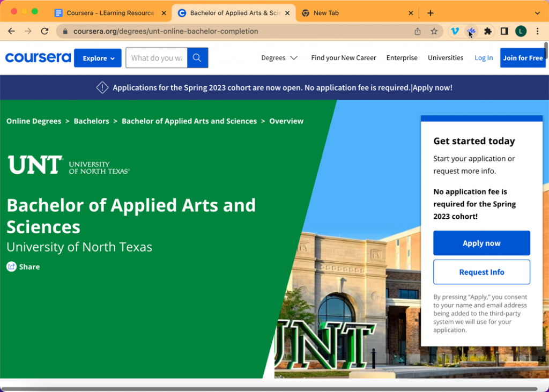Toggle the browser side panel

point(504,31)
